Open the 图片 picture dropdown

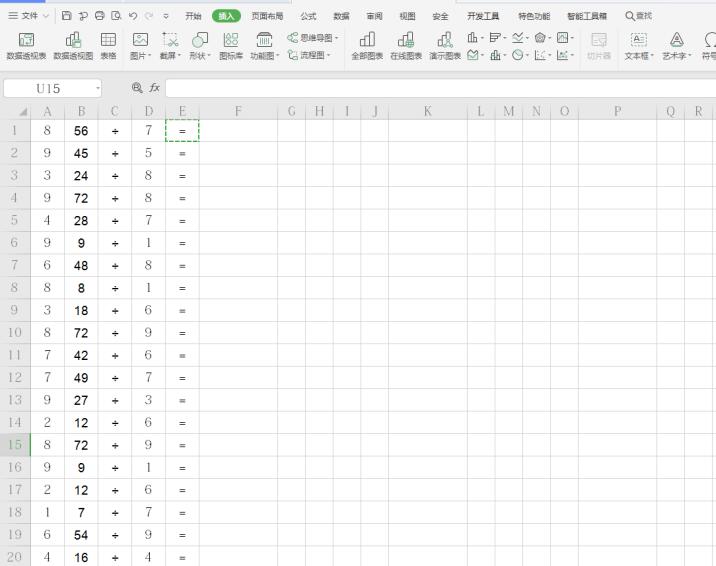140,46
